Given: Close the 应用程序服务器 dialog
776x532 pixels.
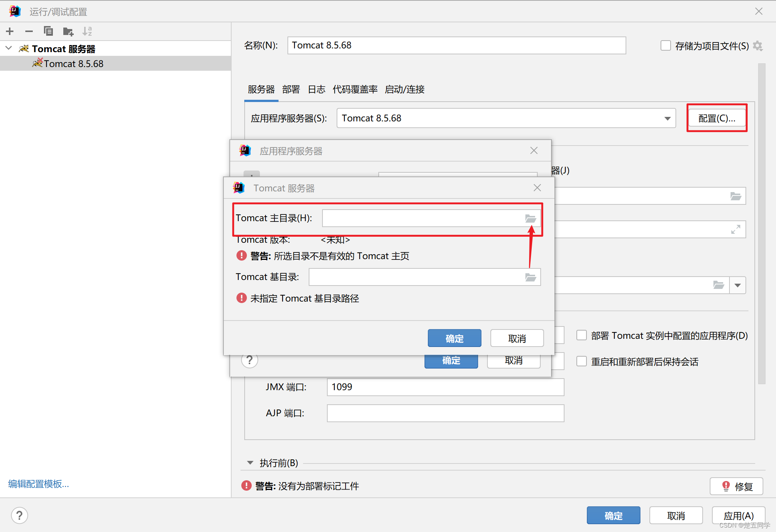Looking at the screenshot, I should pyautogui.click(x=534, y=151).
